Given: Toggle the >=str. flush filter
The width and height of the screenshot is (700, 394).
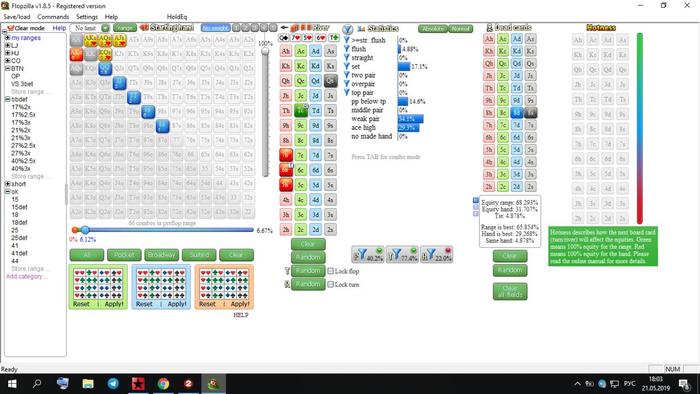Looking at the screenshot, I should (346, 40).
